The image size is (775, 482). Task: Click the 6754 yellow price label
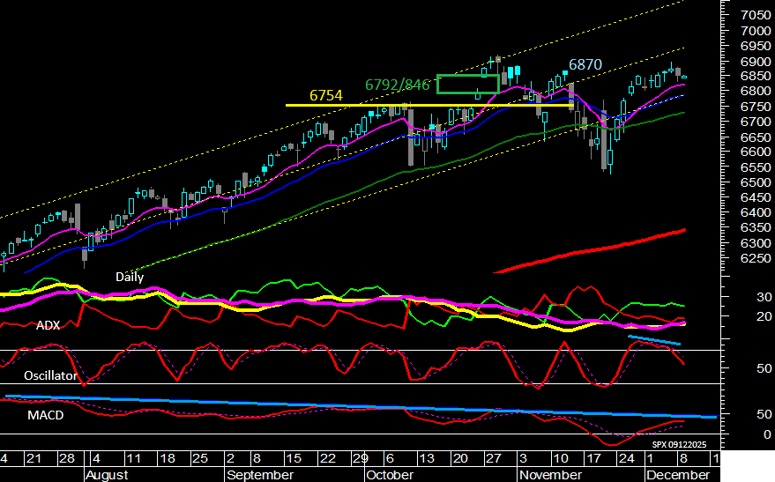(326, 95)
